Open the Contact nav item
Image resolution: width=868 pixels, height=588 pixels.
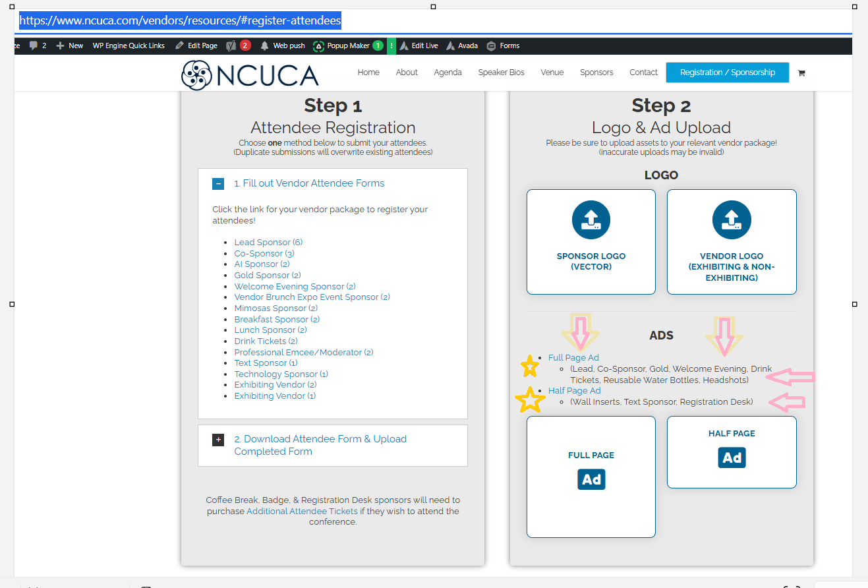click(643, 73)
